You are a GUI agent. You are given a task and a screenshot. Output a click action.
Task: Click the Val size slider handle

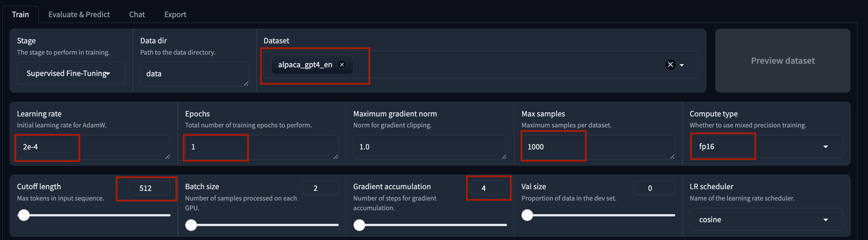pyautogui.click(x=527, y=215)
